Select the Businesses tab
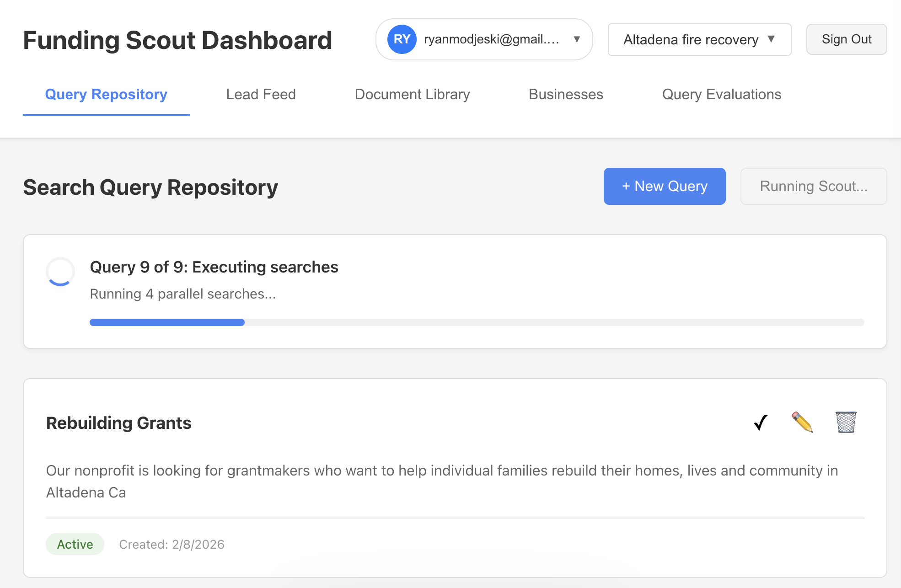 (x=565, y=95)
